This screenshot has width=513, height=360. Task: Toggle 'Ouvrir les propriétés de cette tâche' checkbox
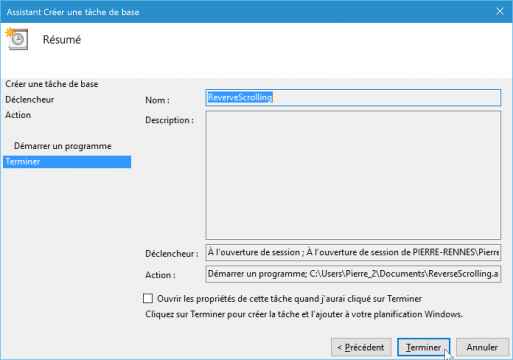pyautogui.click(x=148, y=298)
